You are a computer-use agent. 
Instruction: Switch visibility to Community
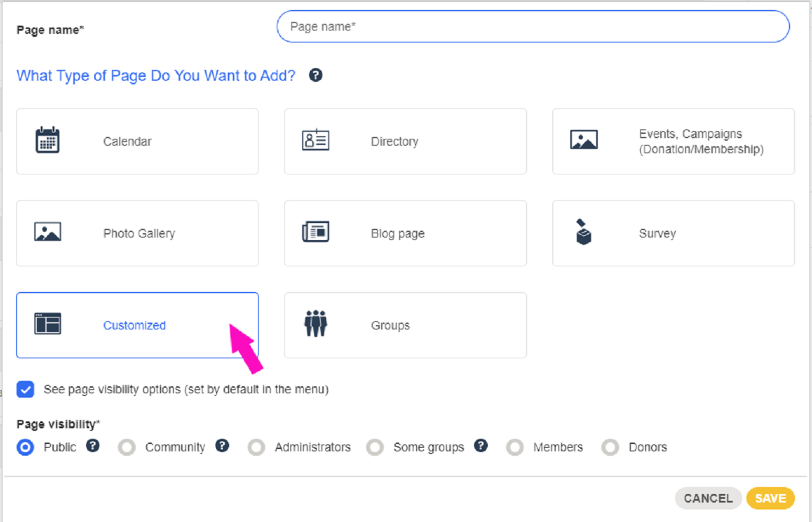(x=127, y=447)
